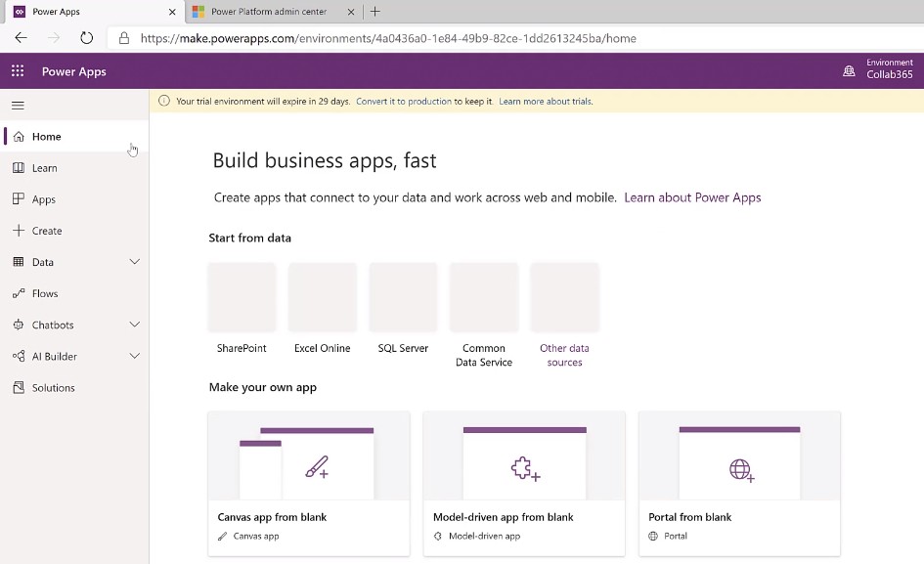Click 'Convert it to production' link

(x=404, y=102)
